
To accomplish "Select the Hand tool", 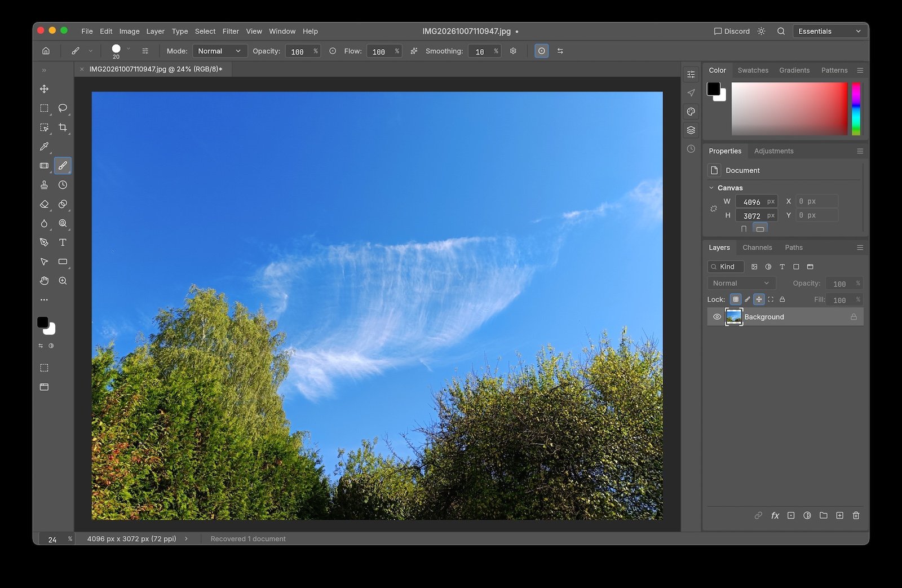I will [44, 281].
